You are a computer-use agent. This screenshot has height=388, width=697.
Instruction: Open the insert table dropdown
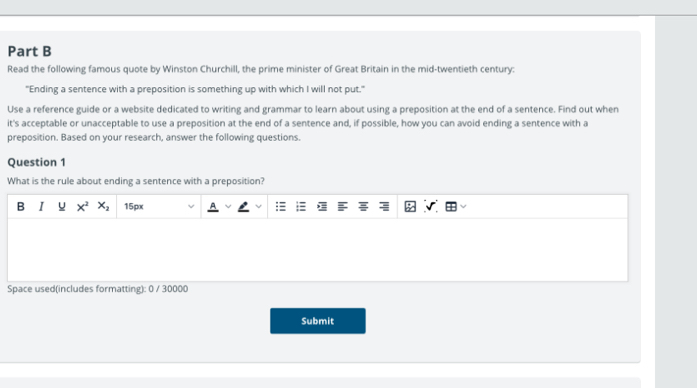point(456,206)
